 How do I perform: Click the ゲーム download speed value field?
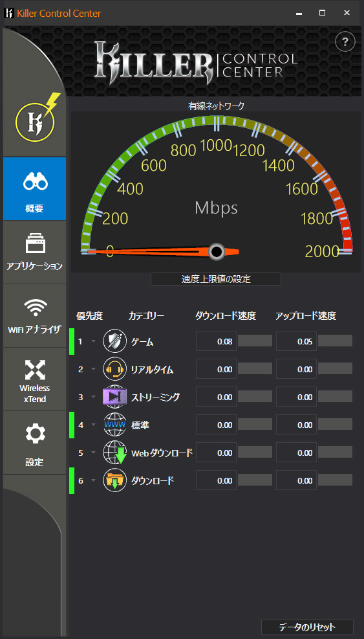point(216,341)
